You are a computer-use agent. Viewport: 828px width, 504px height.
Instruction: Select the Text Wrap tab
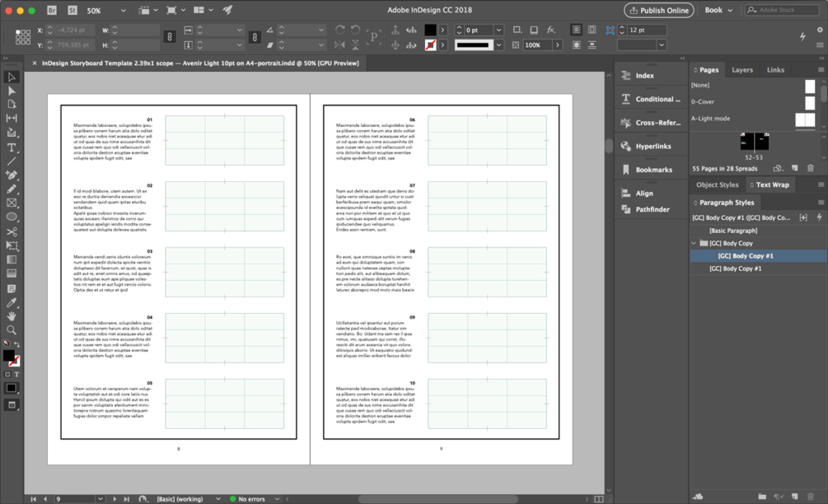770,184
